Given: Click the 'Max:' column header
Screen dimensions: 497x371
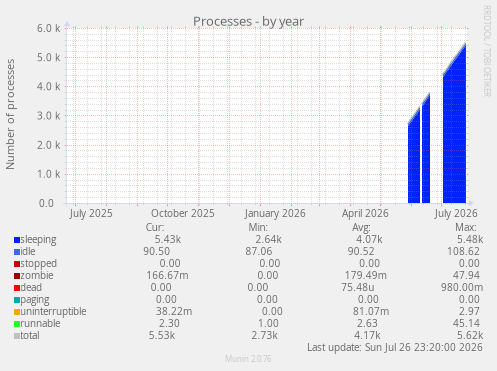Looking at the screenshot, I should coord(466,227).
